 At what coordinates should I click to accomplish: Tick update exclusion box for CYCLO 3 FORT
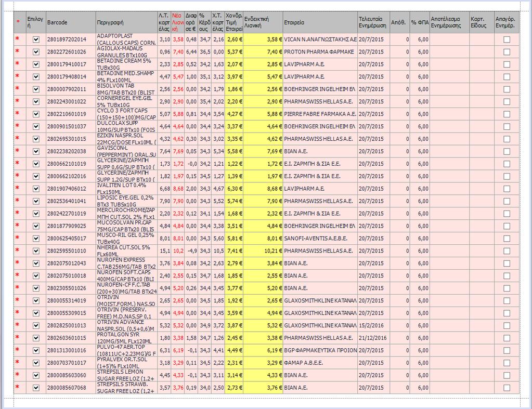507,114
